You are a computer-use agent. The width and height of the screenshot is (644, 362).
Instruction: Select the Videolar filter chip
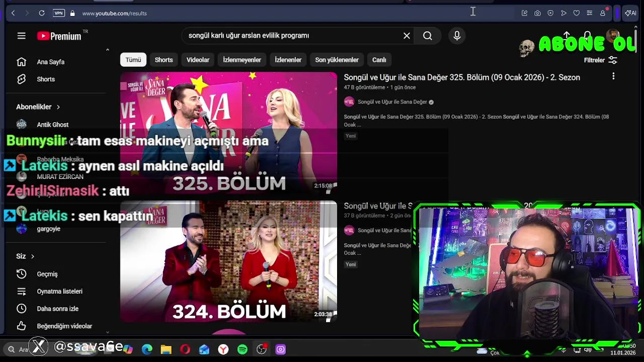point(198,60)
